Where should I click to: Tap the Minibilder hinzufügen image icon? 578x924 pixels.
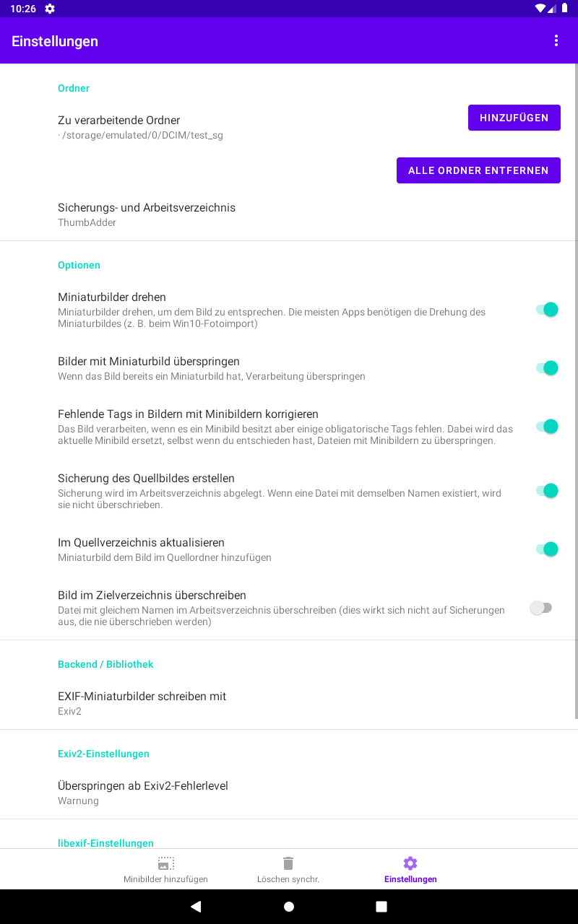(x=166, y=863)
